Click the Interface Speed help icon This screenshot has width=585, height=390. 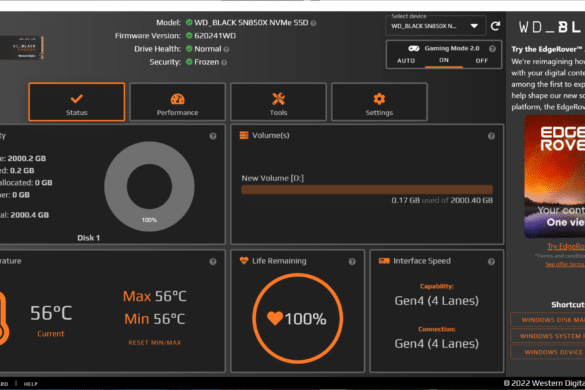point(491,262)
